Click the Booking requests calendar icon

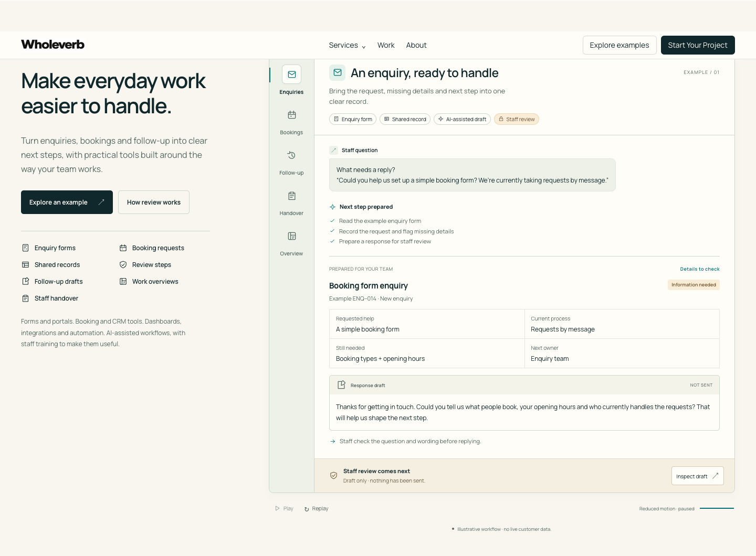[123, 248]
